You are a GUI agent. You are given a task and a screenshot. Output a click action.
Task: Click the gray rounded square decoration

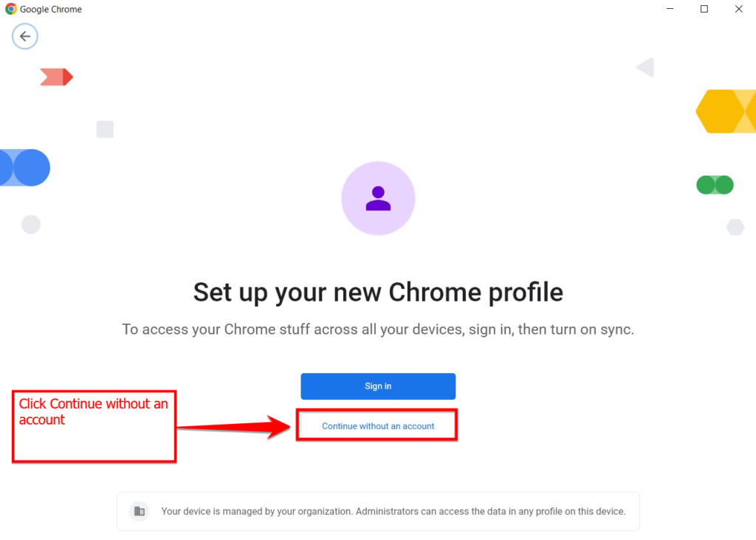click(x=105, y=129)
